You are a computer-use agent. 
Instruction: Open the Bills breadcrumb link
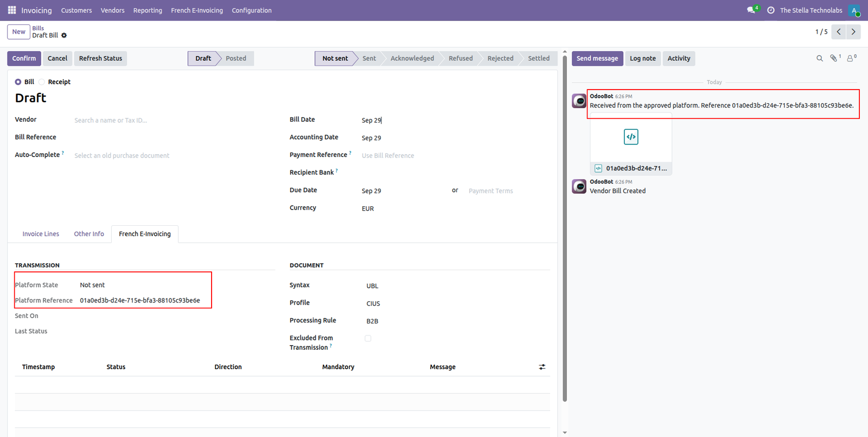[38, 28]
